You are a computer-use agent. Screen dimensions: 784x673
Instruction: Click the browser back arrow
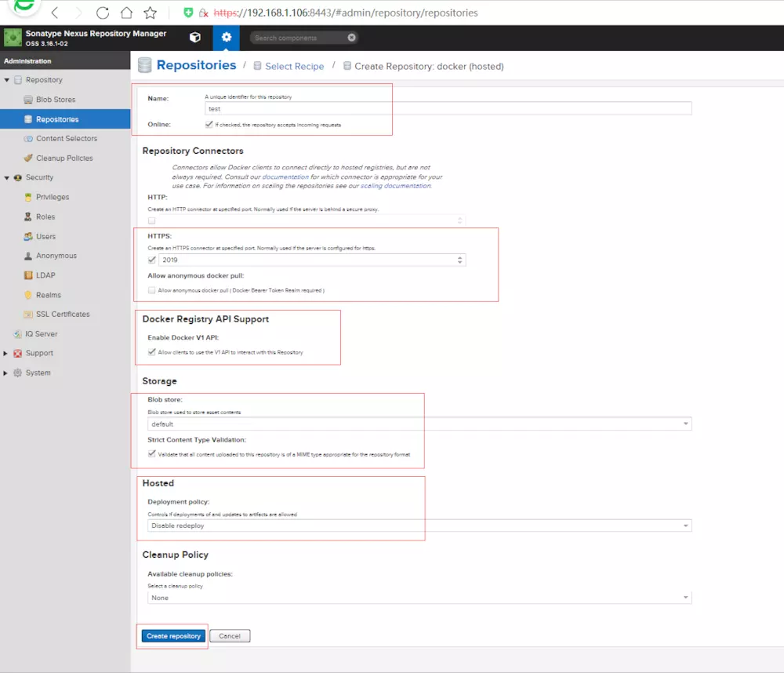[x=55, y=13]
